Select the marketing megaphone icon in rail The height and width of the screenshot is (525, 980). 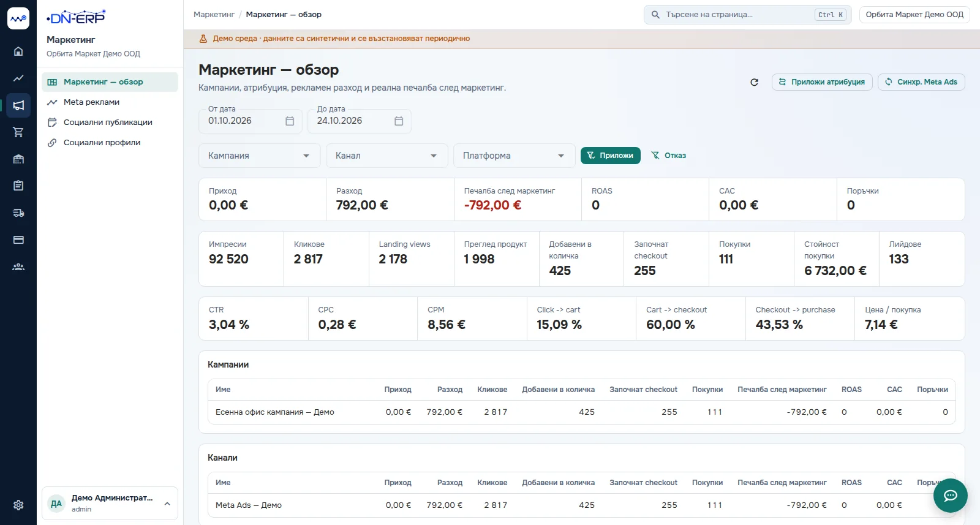tap(18, 105)
